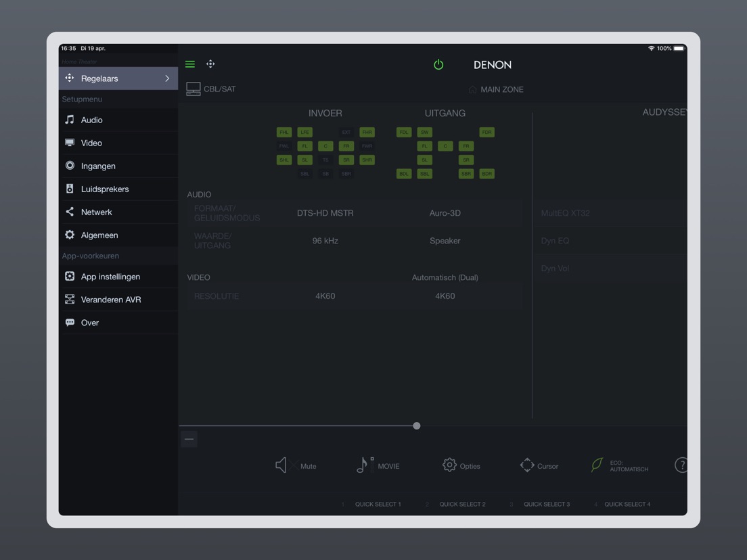Click the BDL output channel indicator
Screen dimensions: 747x560
404,174
